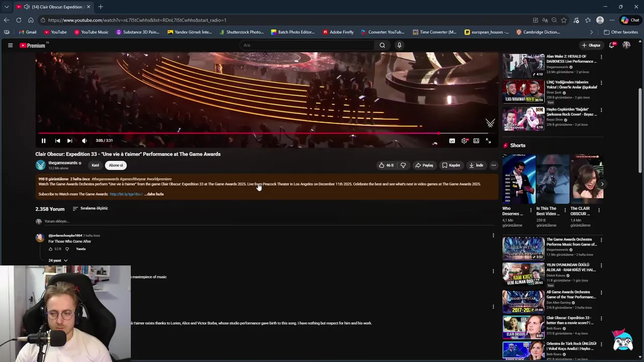Add page to favorites star

(564, 20)
